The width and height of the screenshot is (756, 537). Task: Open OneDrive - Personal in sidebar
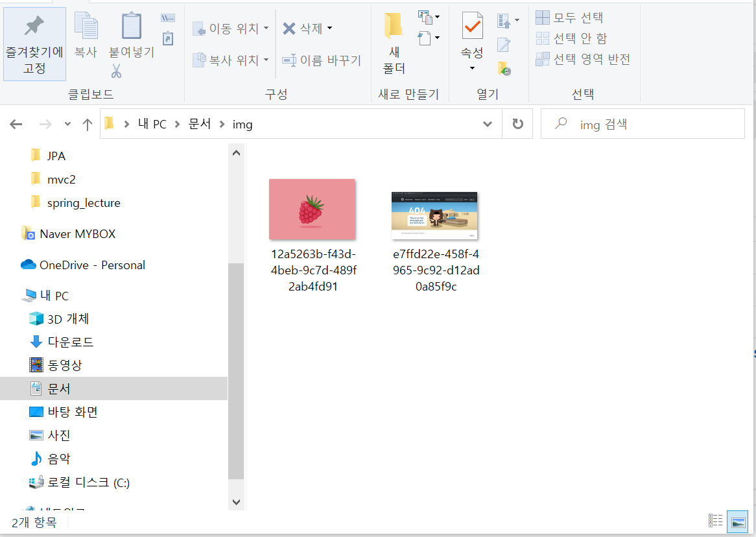tap(91, 265)
